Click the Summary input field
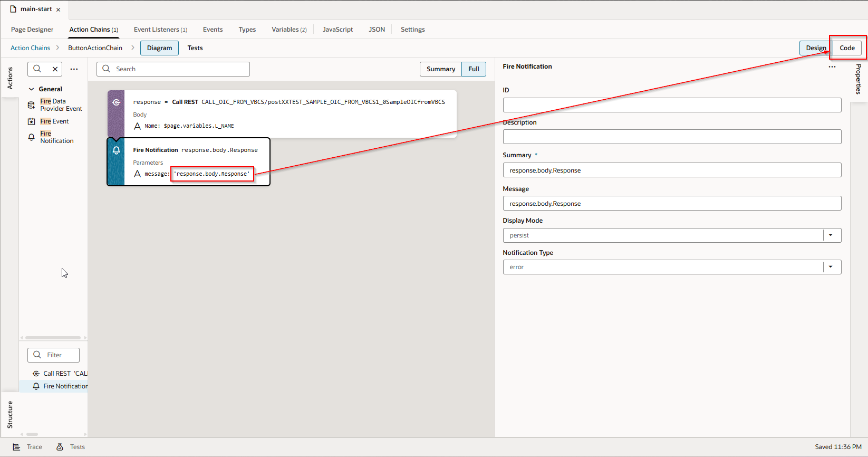Image resolution: width=868 pixels, height=457 pixels. [671, 170]
